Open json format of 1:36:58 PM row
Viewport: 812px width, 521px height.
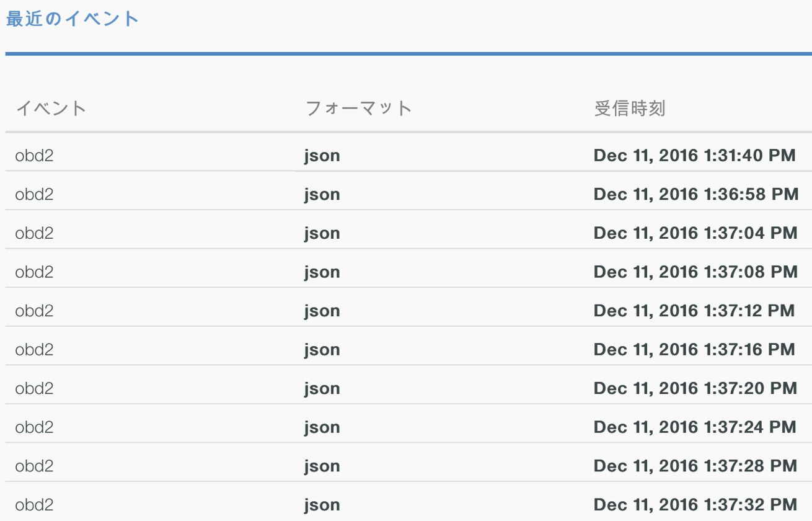[x=322, y=195]
